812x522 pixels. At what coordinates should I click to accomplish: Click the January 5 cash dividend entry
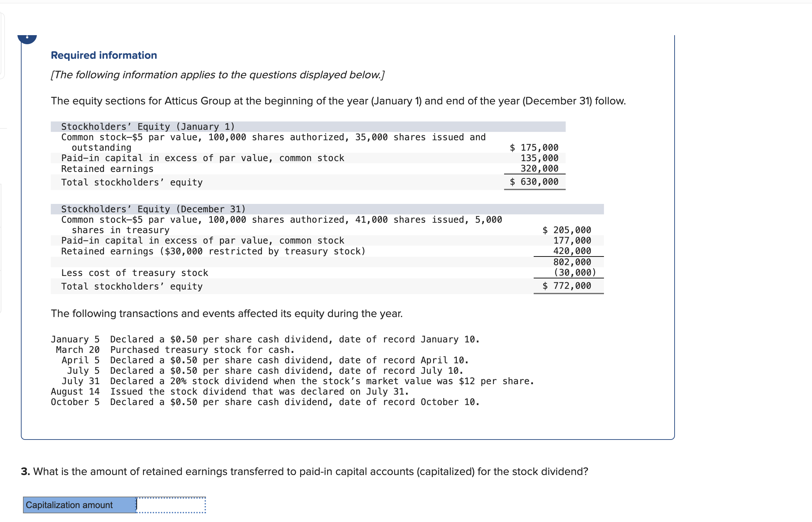pos(265,339)
